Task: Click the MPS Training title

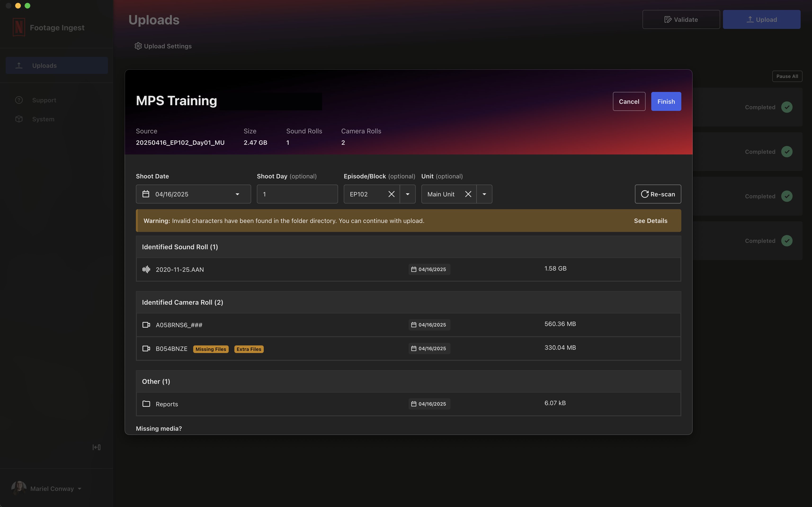Action: pos(177,101)
